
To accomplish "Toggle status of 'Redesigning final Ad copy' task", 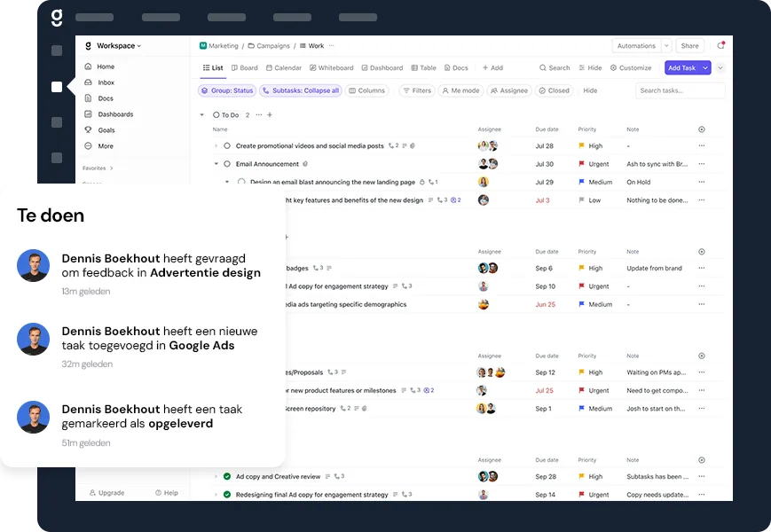I will pyautogui.click(x=227, y=495).
